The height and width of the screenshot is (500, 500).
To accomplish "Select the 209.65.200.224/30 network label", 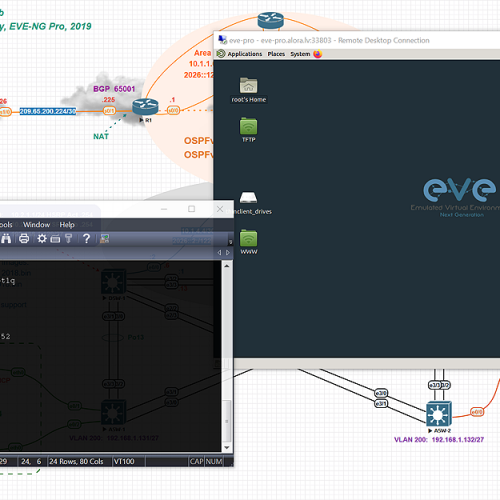I will tap(48, 111).
